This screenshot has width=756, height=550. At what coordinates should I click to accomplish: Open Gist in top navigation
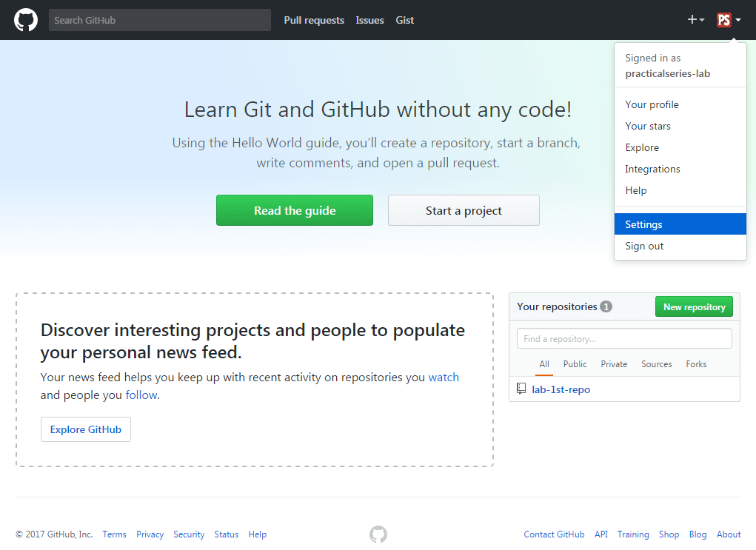pos(404,20)
